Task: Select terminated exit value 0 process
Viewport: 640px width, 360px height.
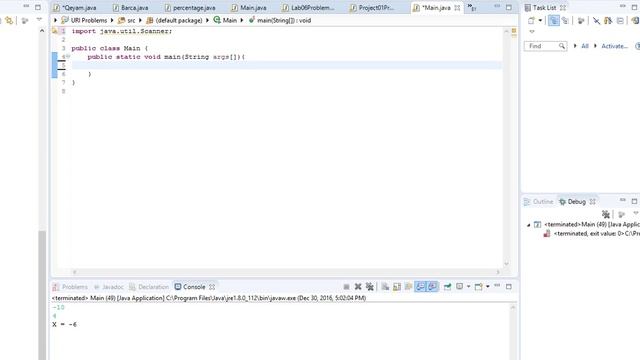Action: tap(591, 233)
